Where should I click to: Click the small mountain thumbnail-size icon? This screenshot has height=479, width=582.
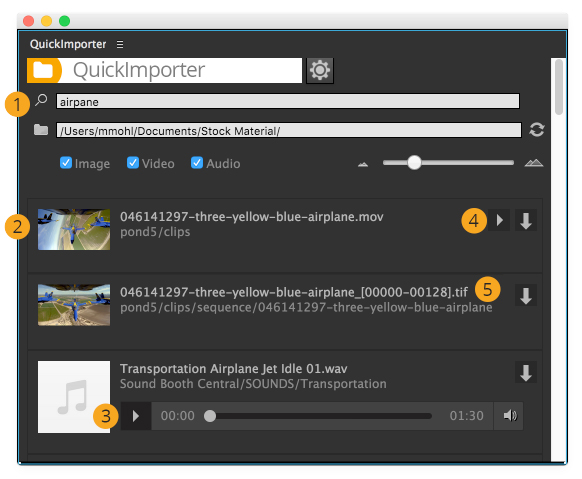(363, 164)
